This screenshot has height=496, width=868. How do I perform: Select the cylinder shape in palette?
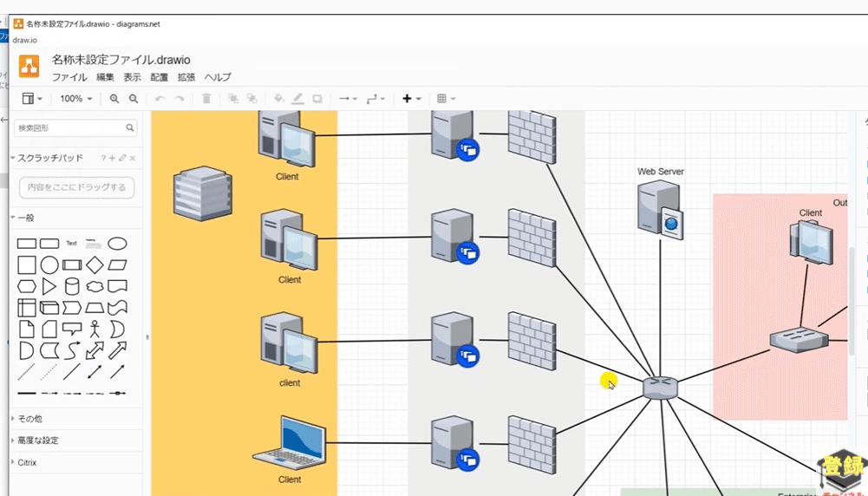click(72, 286)
